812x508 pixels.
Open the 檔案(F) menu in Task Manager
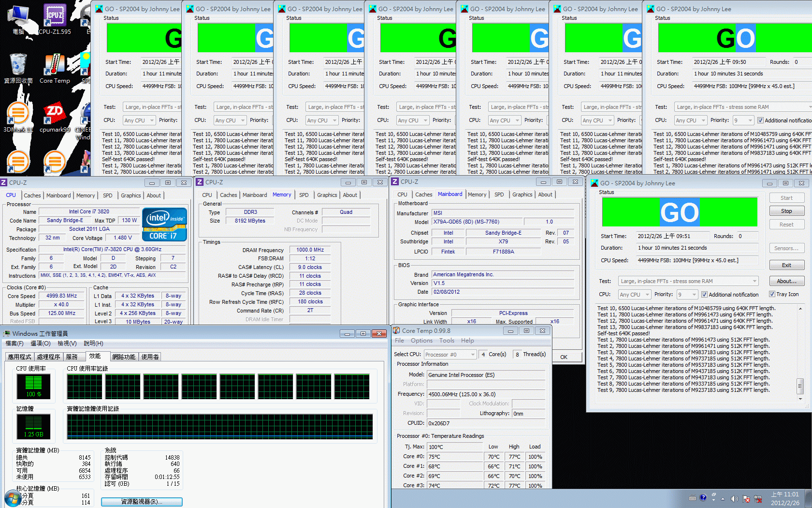click(x=14, y=343)
